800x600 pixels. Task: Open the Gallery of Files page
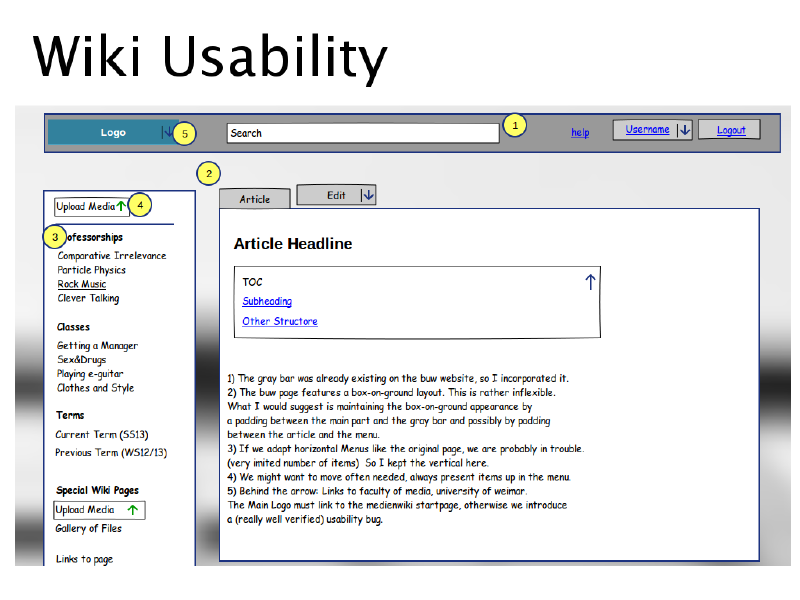90,528
